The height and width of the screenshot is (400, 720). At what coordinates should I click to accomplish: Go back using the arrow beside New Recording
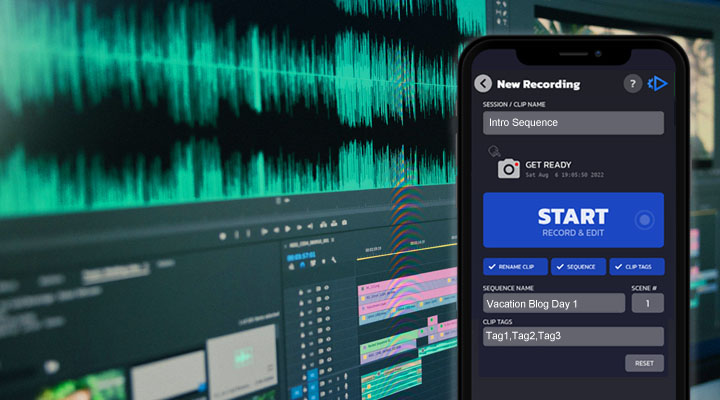pos(483,84)
